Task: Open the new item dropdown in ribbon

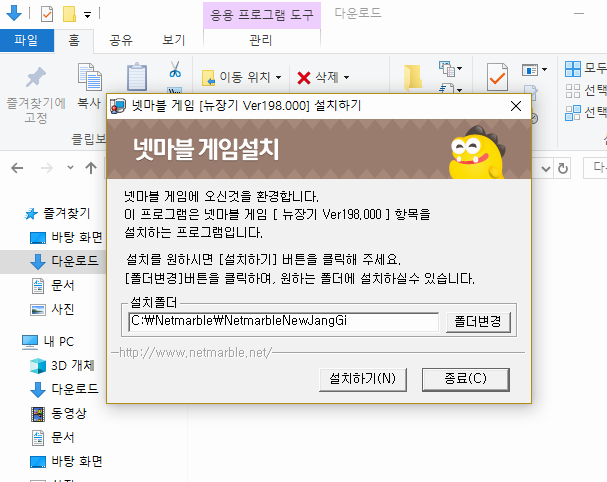Action: (450, 69)
